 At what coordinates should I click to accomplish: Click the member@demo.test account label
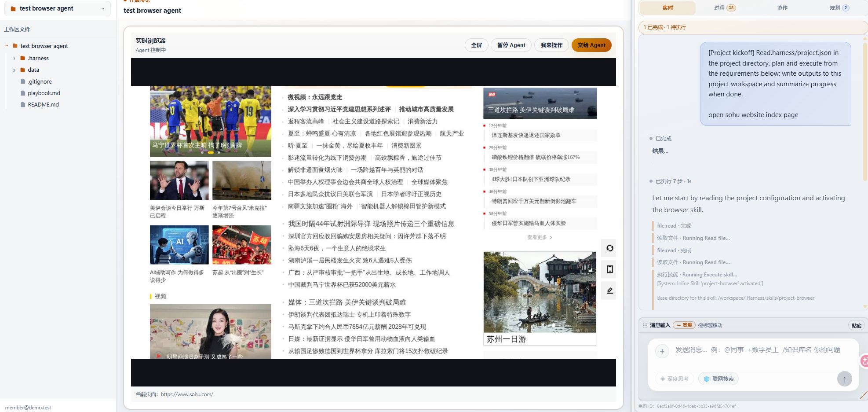[28, 408]
